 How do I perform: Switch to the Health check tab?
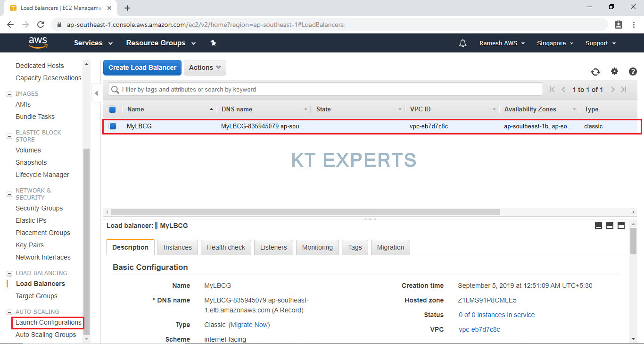point(226,247)
